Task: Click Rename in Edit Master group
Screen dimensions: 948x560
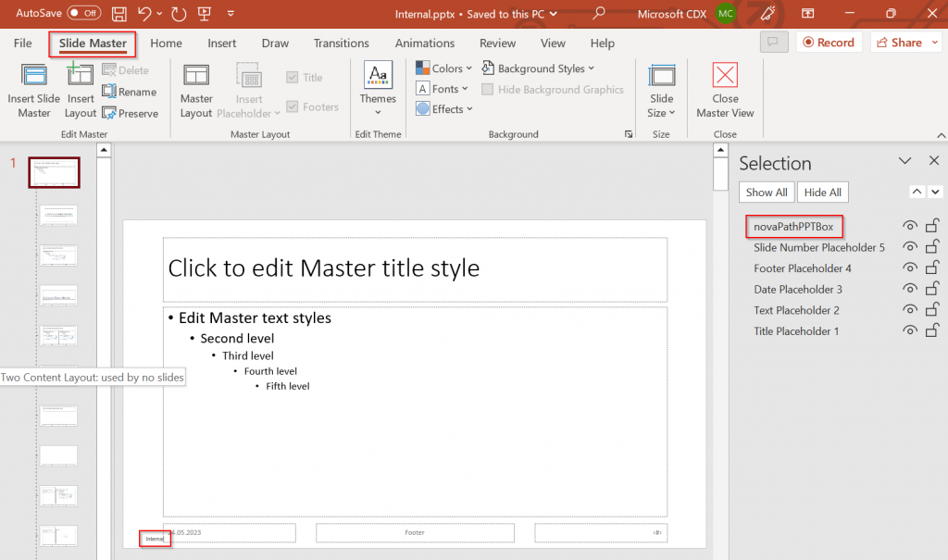Action: pos(130,92)
